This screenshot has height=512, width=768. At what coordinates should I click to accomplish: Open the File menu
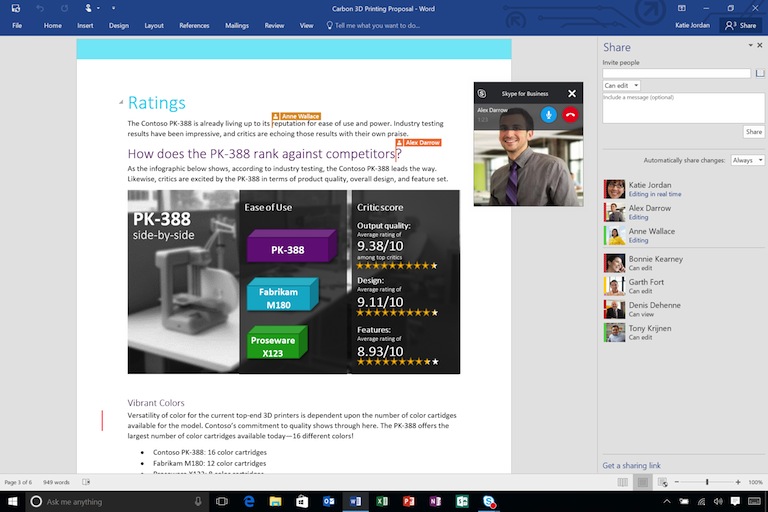coord(17,25)
